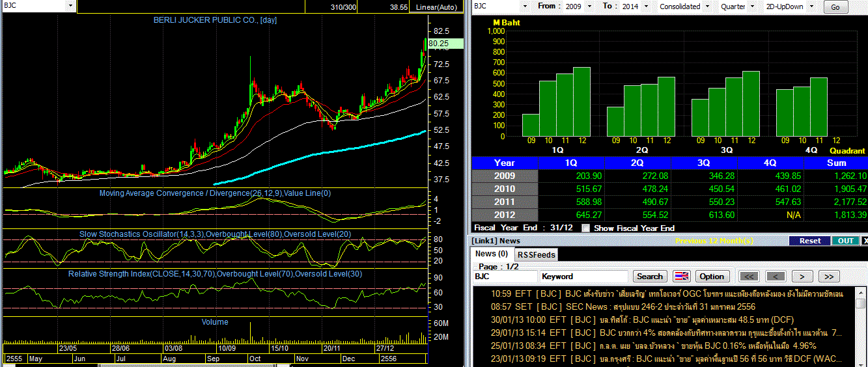Open the 25/01/13 08:34 news item

point(653,346)
